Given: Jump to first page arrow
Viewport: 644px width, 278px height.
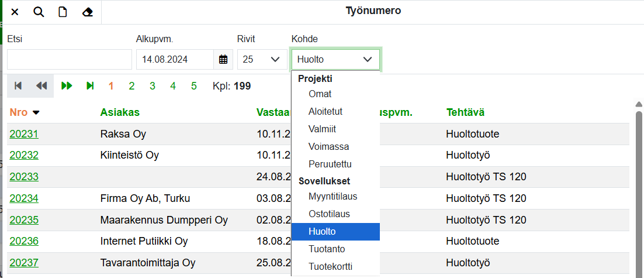Looking at the screenshot, I should point(18,86).
